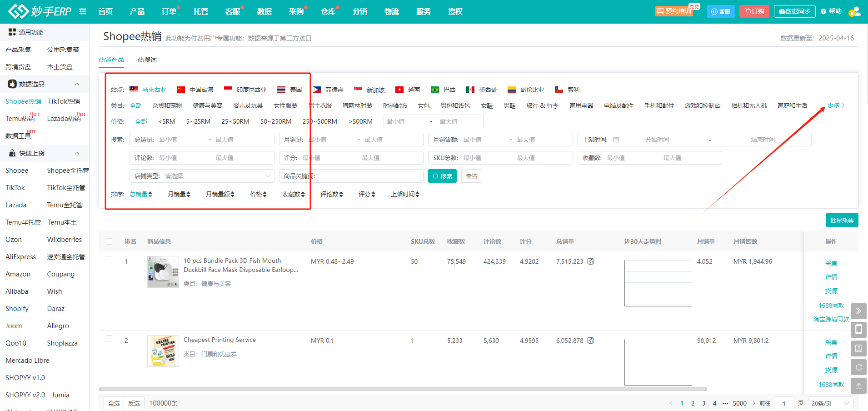868x411 pixels.
Task: Open the 店铺类型 dropdown
Action: pyautogui.click(x=202, y=176)
